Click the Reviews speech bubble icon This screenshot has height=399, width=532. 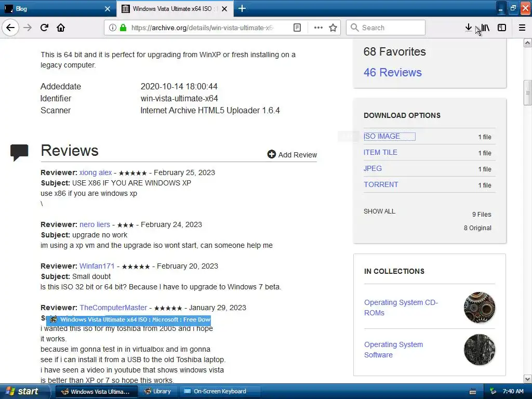tap(19, 152)
